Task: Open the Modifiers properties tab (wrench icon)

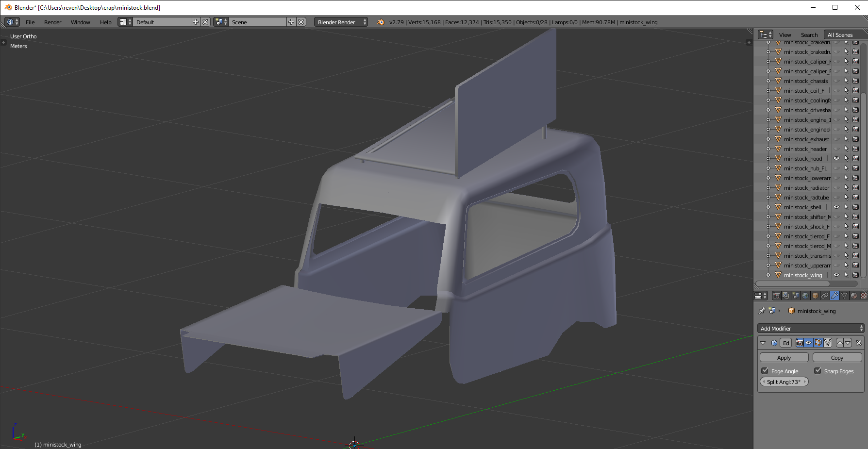Action: (x=835, y=296)
